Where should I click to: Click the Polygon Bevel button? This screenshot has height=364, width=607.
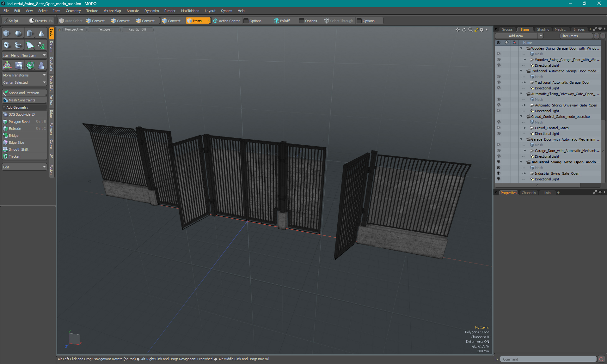(x=24, y=122)
